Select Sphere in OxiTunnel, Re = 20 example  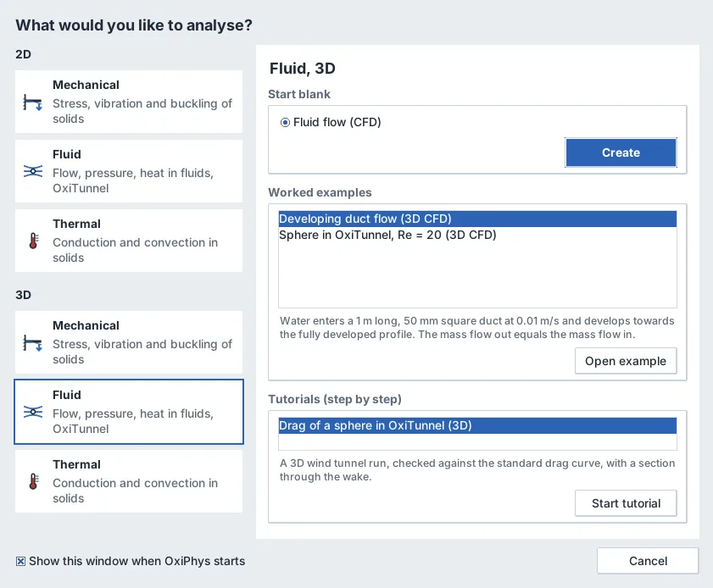[477, 235]
